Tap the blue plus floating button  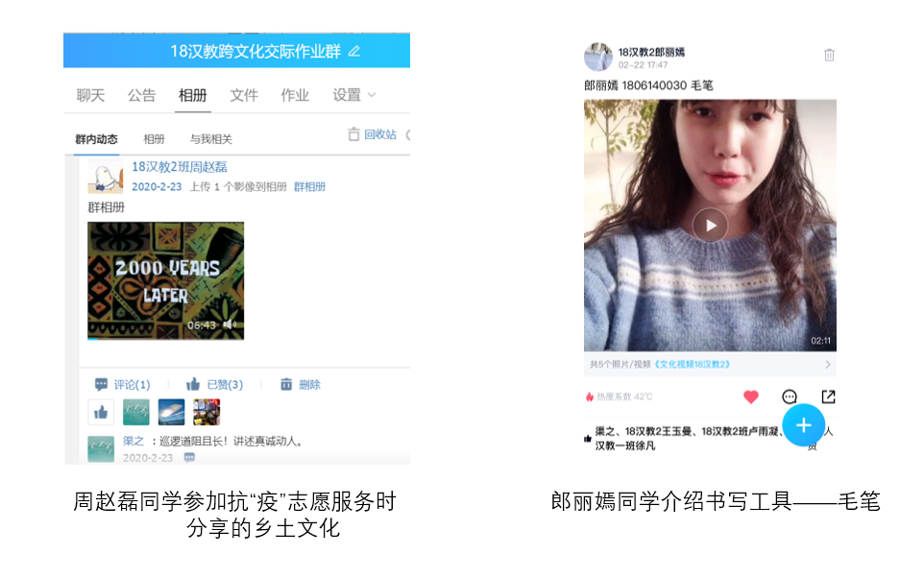(803, 425)
